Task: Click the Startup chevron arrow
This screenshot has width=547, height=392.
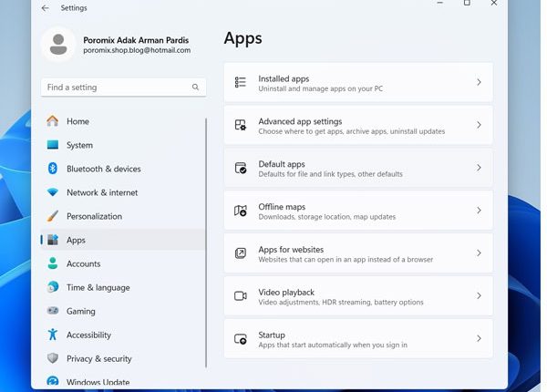Action: 479,338
